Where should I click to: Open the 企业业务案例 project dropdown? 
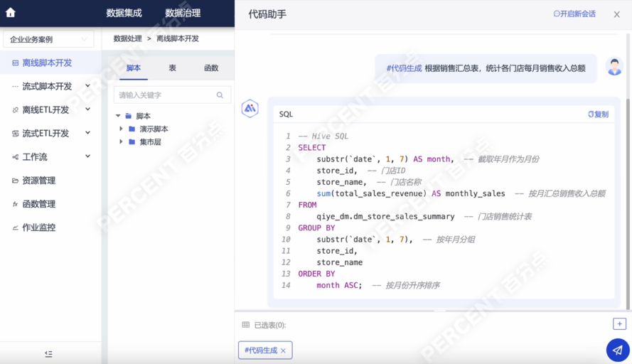(48, 40)
